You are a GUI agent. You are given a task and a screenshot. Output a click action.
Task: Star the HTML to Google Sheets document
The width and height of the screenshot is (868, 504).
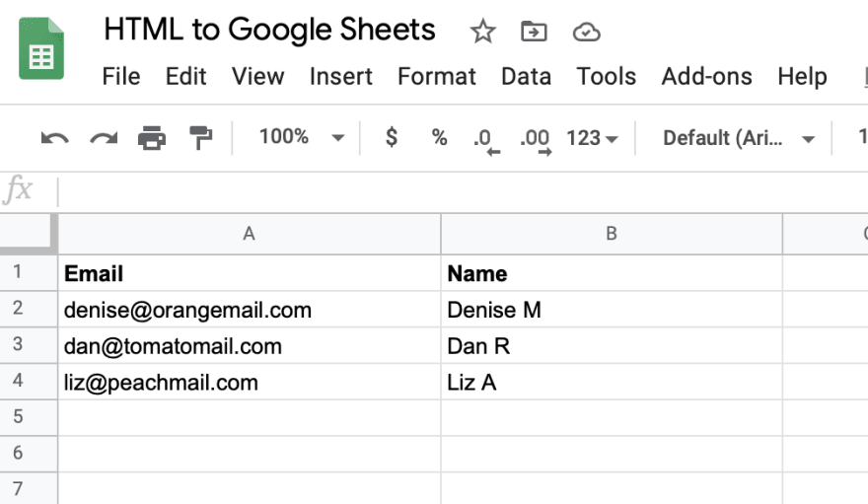point(482,31)
